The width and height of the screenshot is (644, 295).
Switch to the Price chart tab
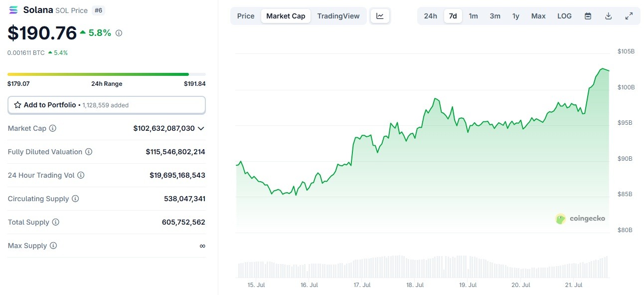click(246, 16)
